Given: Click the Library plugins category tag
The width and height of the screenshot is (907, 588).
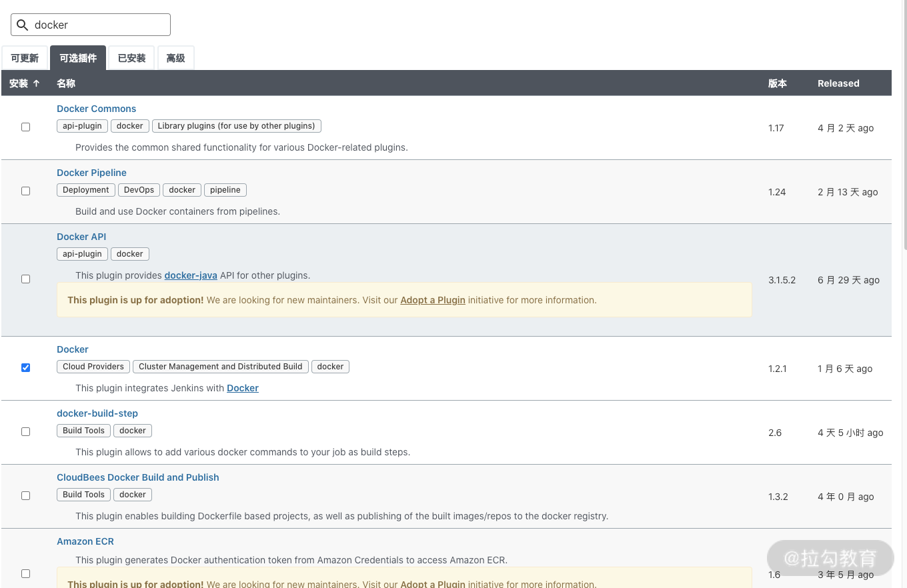Looking at the screenshot, I should (236, 126).
